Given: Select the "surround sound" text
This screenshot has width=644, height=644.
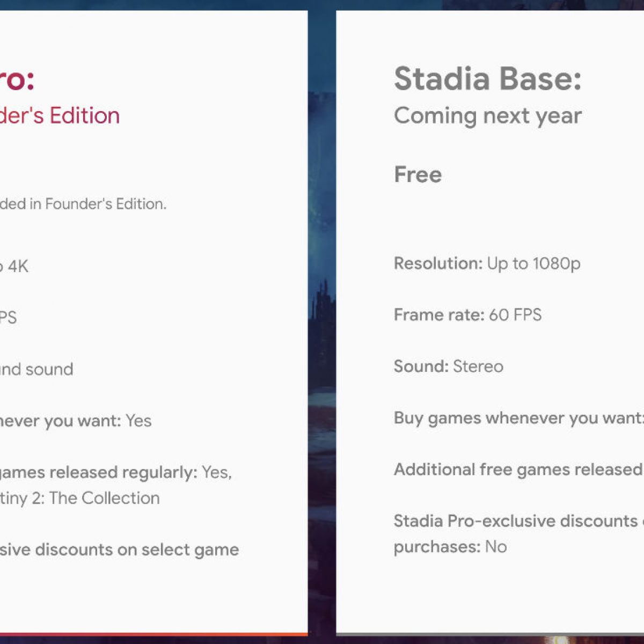Looking at the screenshot, I should click(36, 369).
